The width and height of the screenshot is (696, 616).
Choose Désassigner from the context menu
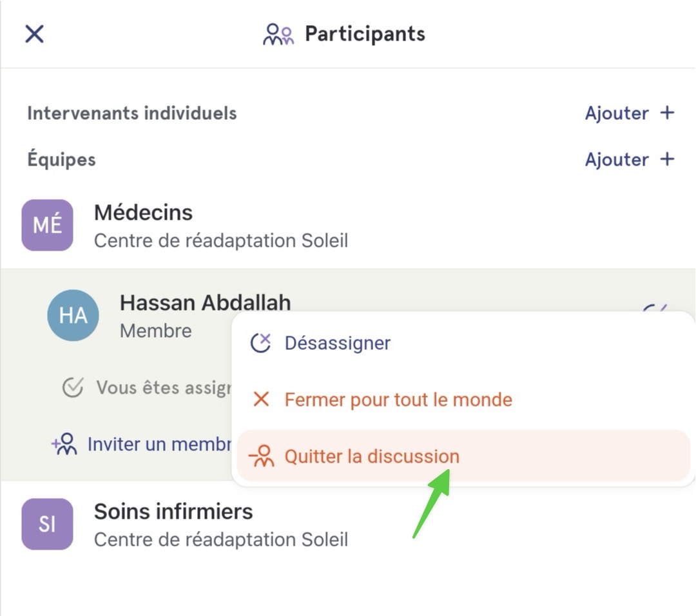tap(337, 343)
